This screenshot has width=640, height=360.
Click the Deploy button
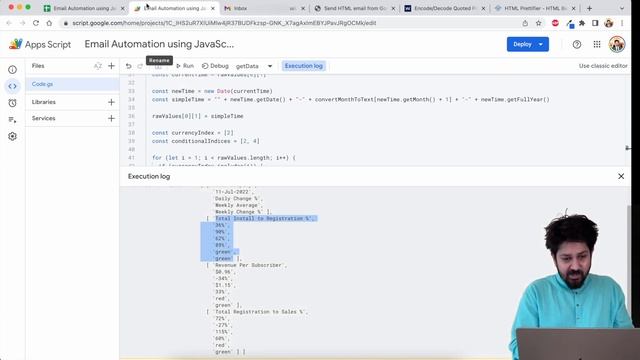(x=522, y=44)
